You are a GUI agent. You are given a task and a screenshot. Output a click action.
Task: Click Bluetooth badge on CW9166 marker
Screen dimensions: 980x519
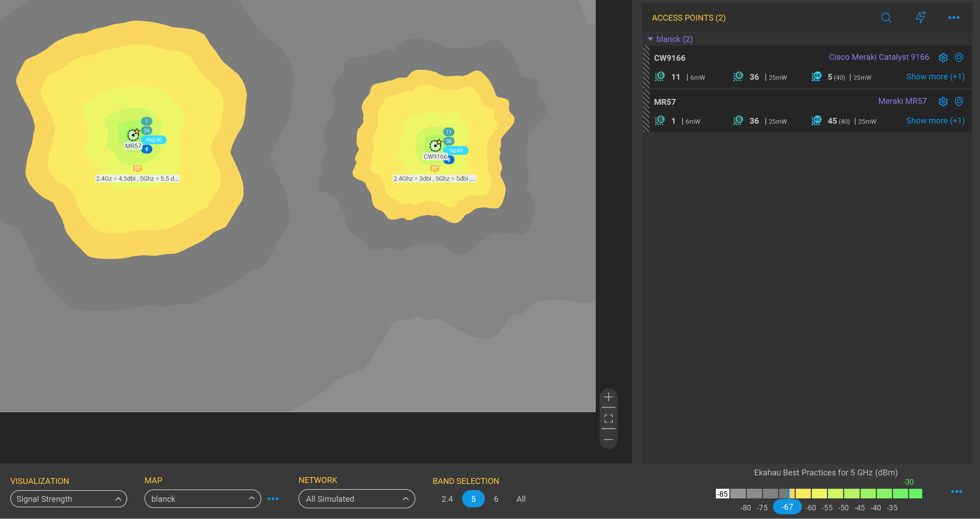pos(449,160)
